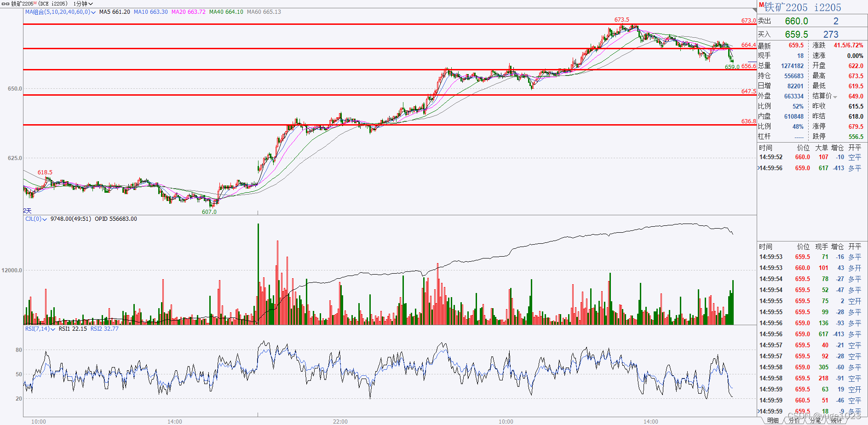
Task: Select the 664.4 red horizontal price line label
Action: coord(748,45)
